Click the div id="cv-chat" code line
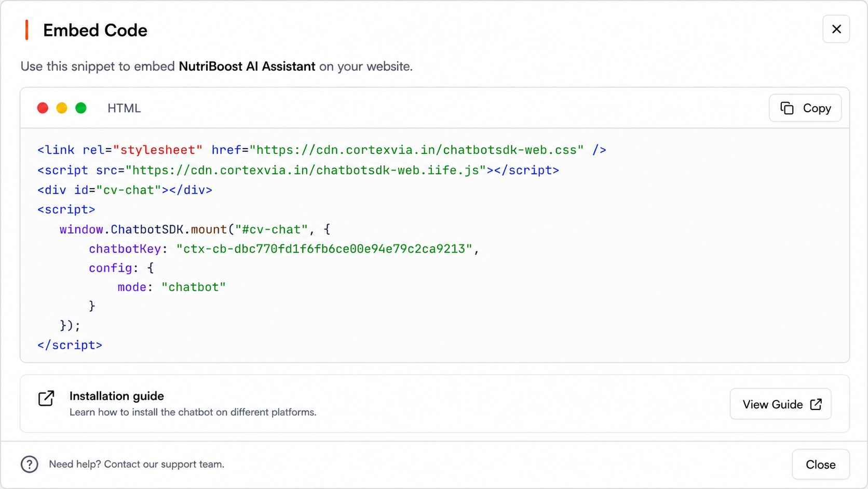The height and width of the screenshot is (489, 868). coord(125,190)
